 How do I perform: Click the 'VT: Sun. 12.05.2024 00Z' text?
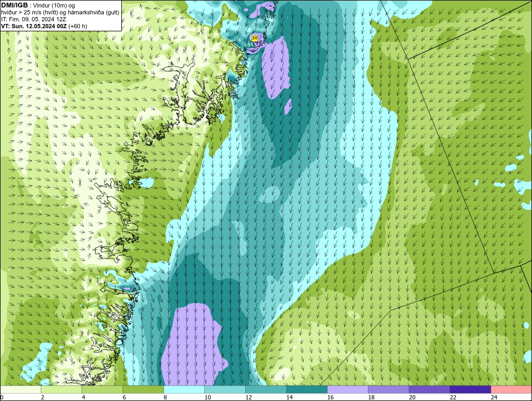35,26
